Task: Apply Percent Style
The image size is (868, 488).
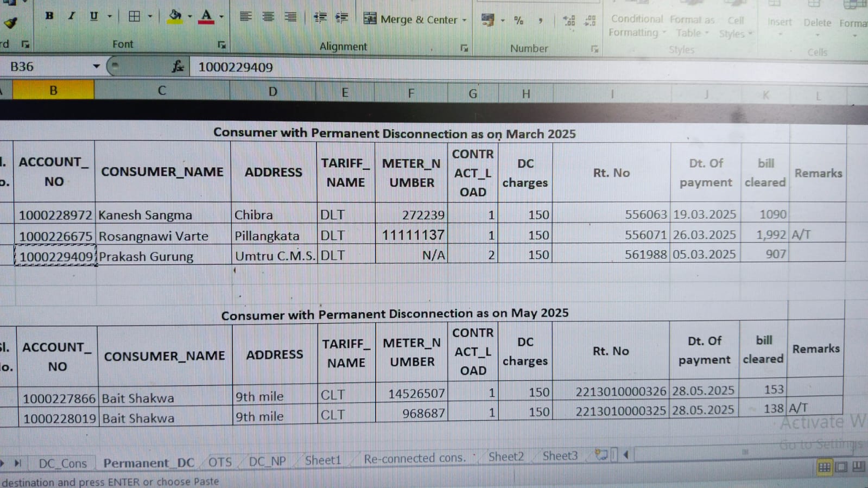Action: point(519,21)
